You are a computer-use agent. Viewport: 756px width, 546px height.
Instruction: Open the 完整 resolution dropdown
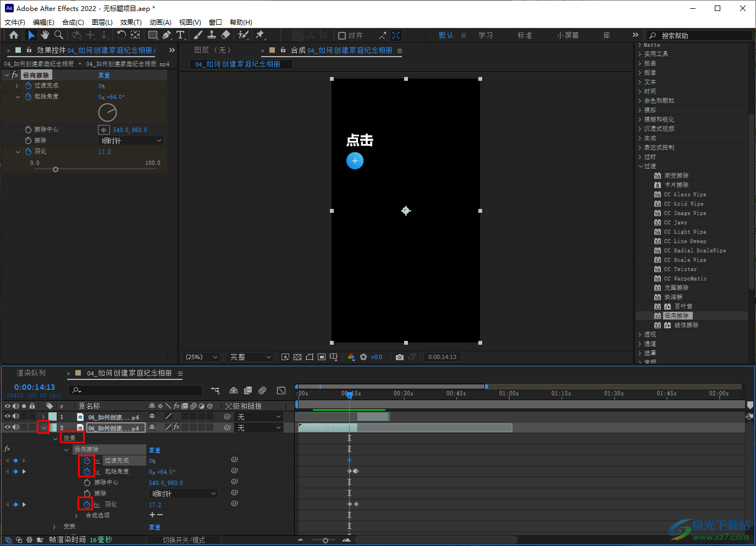(x=250, y=357)
